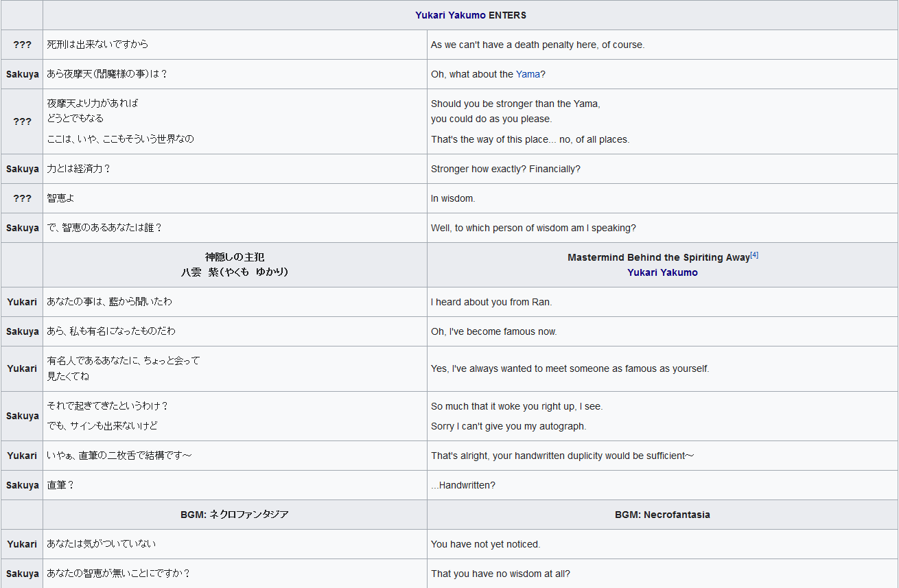899x588 pixels.
Task: Click "Should you be stronger than the Yama,"
Action: coord(515,104)
